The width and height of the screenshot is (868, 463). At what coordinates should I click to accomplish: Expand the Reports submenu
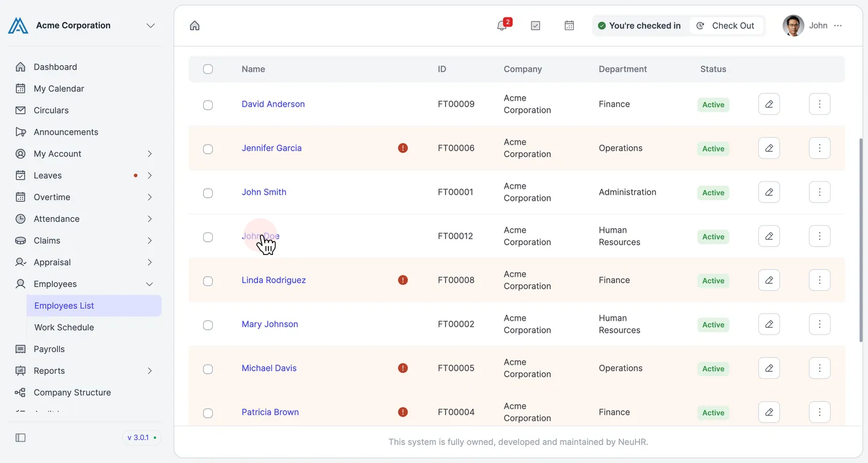pos(149,371)
